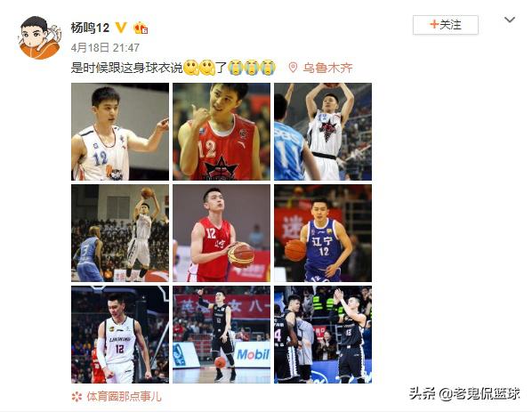
Task: Click the location pin icon
Action: tap(293, 68)
